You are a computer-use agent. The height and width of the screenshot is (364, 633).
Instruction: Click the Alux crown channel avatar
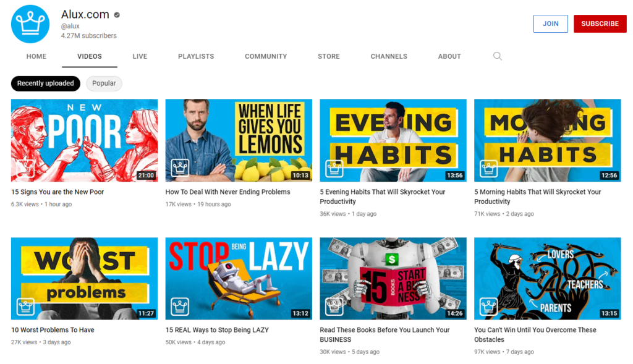[30, 24]
